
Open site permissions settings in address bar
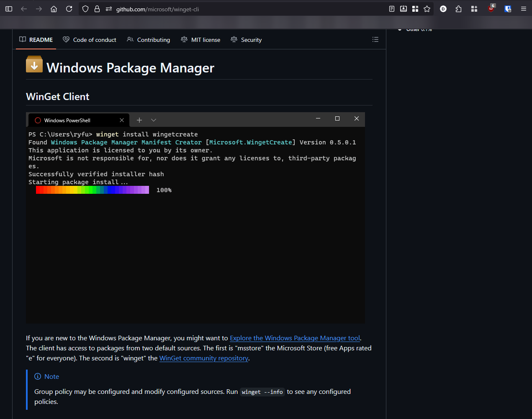point(109,9)
